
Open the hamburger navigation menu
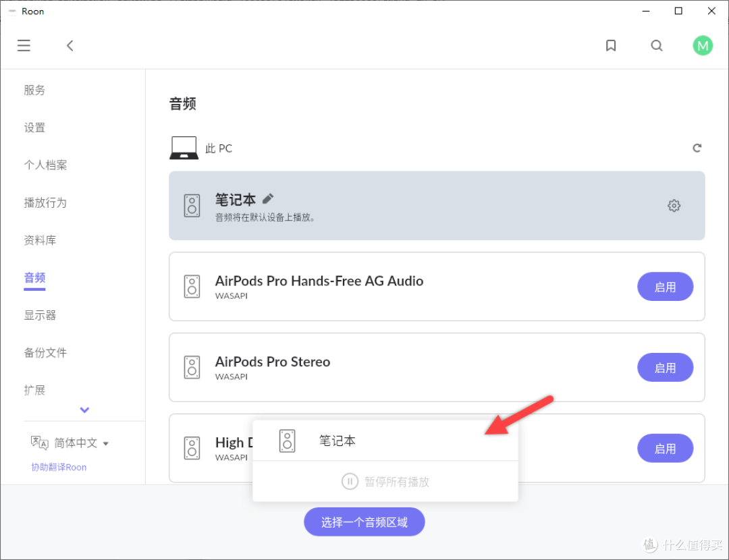[x=24, y=46]
